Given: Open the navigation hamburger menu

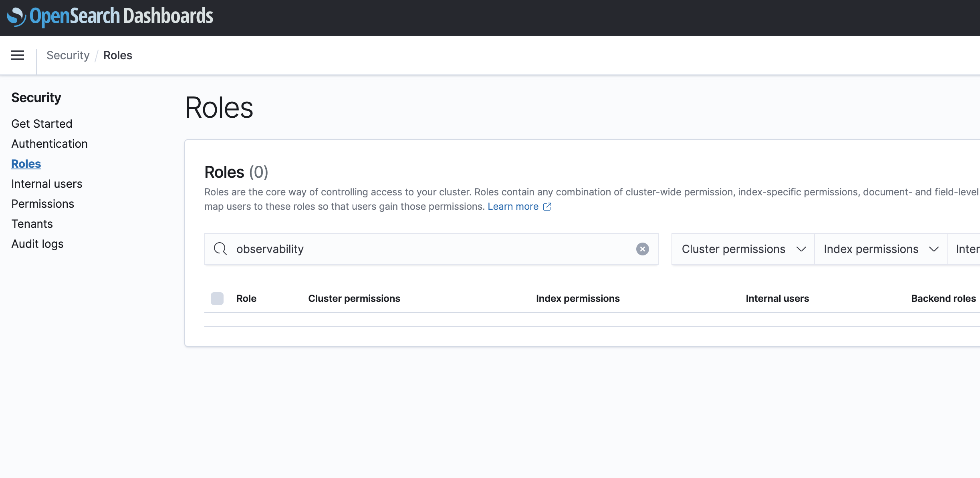Looking at the screenshot, I should click(17, 55).
